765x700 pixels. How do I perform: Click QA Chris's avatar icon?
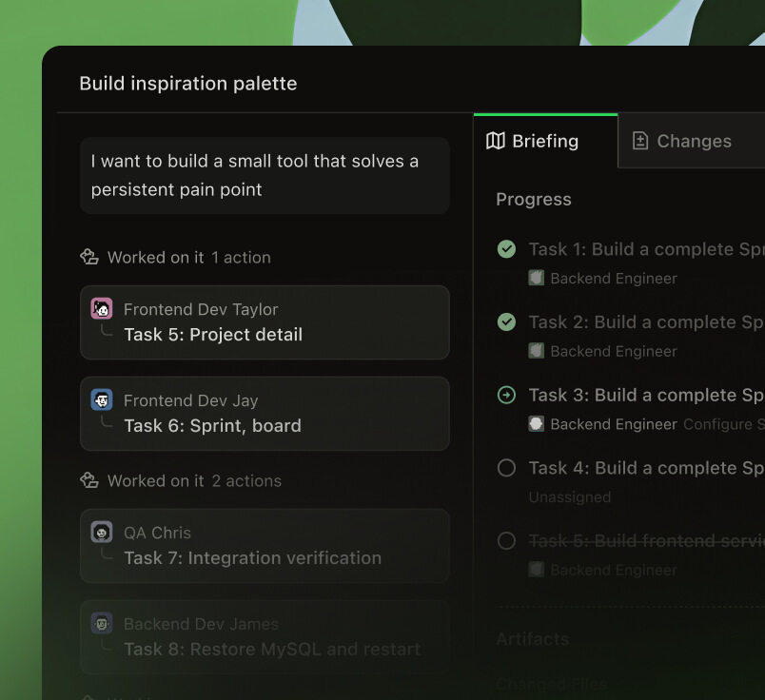coord(102,533)
